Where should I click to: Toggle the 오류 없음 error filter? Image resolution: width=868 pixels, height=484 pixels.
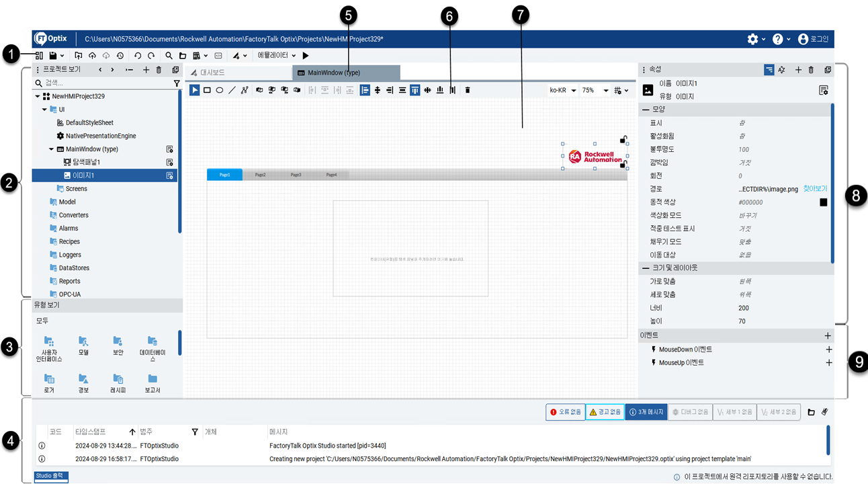[564, 412]
